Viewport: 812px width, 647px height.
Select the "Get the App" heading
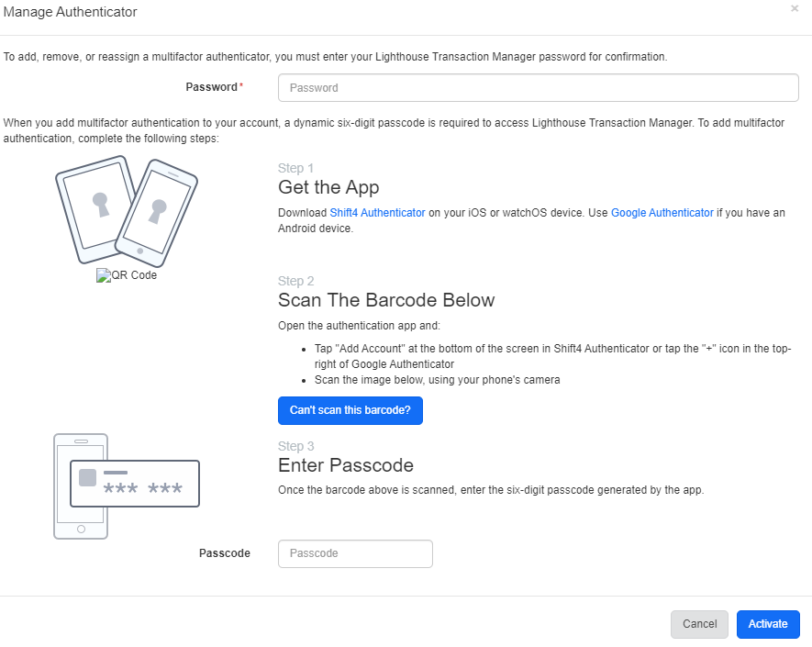pyautogui.click(x=328, y=187)
